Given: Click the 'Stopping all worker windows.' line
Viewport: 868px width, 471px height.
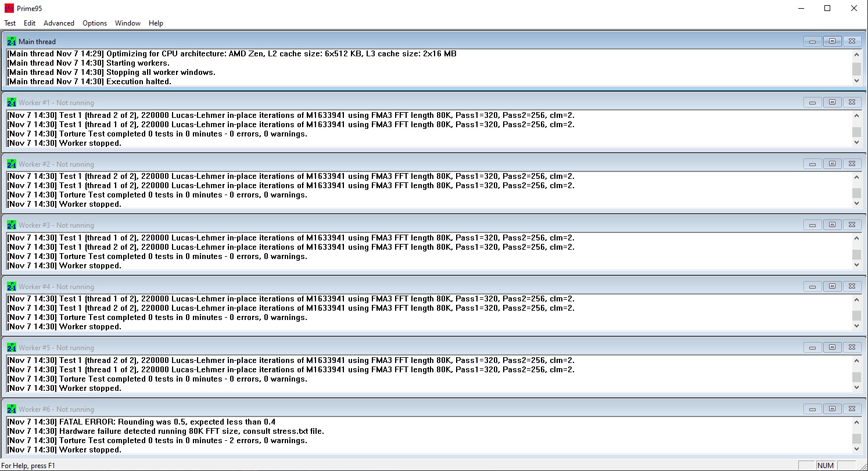Looking at the screenshot, I should (x=112, y=72).
